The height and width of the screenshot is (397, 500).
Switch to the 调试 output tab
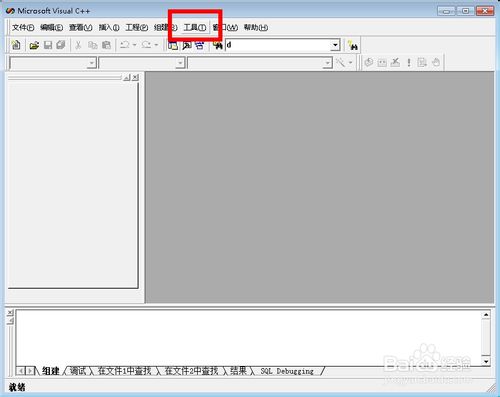click(x=78, y=371)
